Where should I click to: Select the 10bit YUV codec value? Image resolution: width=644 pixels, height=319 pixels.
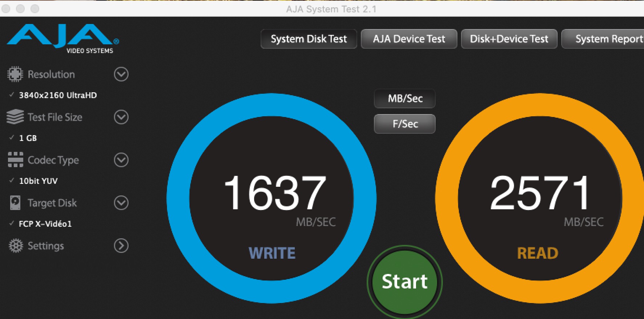[38, 181]
